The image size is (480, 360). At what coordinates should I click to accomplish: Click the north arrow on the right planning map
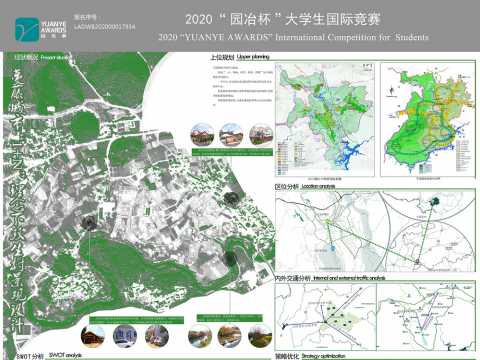(x=392, y=91)
